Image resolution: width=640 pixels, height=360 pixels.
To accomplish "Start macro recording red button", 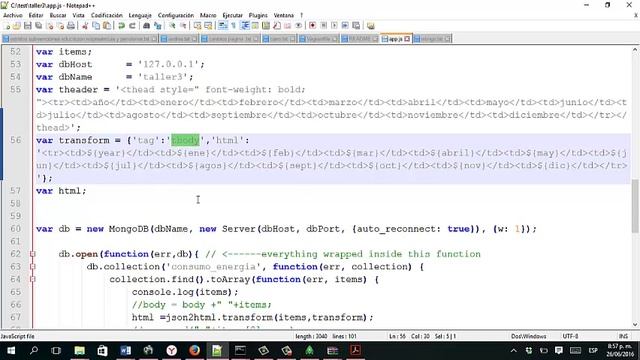I will coord(313,26).
